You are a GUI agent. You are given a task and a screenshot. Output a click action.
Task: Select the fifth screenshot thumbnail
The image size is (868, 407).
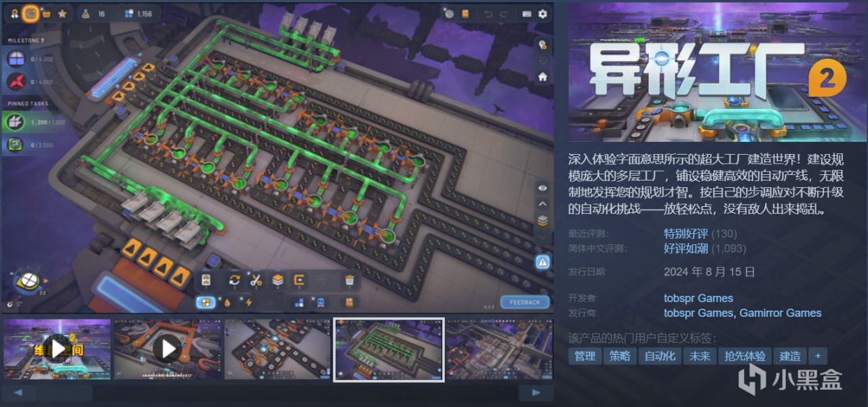pyautogui.click(x=500, y=349)
